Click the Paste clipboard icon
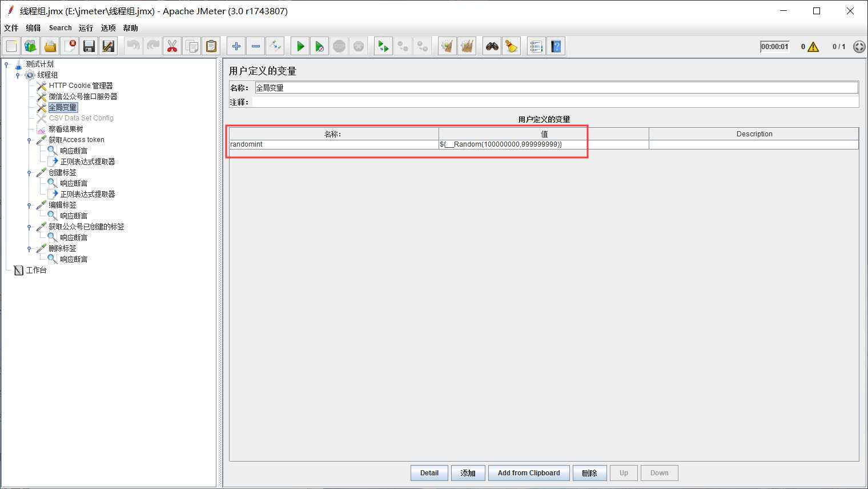868x489 pixels. 211,46
